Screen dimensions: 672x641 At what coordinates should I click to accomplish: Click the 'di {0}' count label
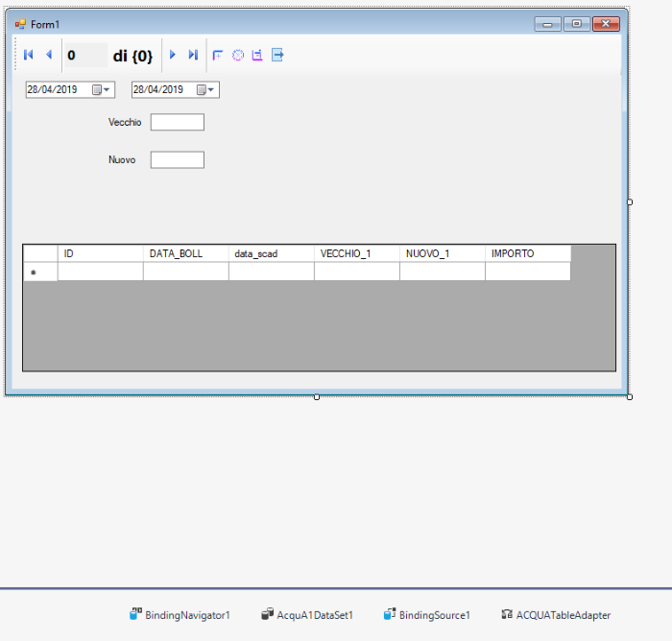coord(132,56)
